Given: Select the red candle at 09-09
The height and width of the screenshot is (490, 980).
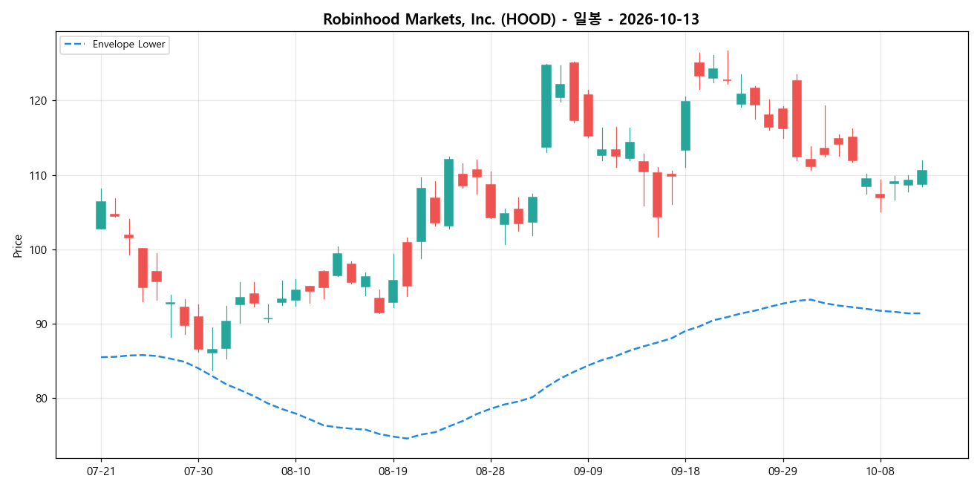Looking at the screenshot, I should click(x=588, y=115).
